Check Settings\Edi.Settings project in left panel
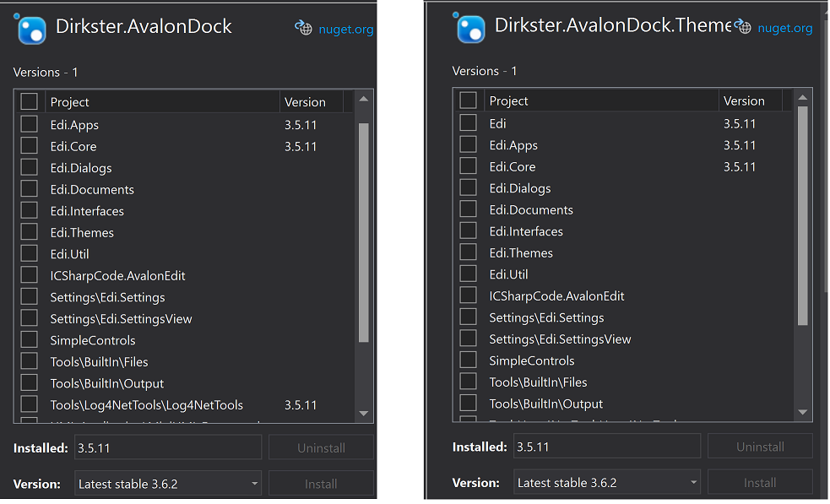 29,296
